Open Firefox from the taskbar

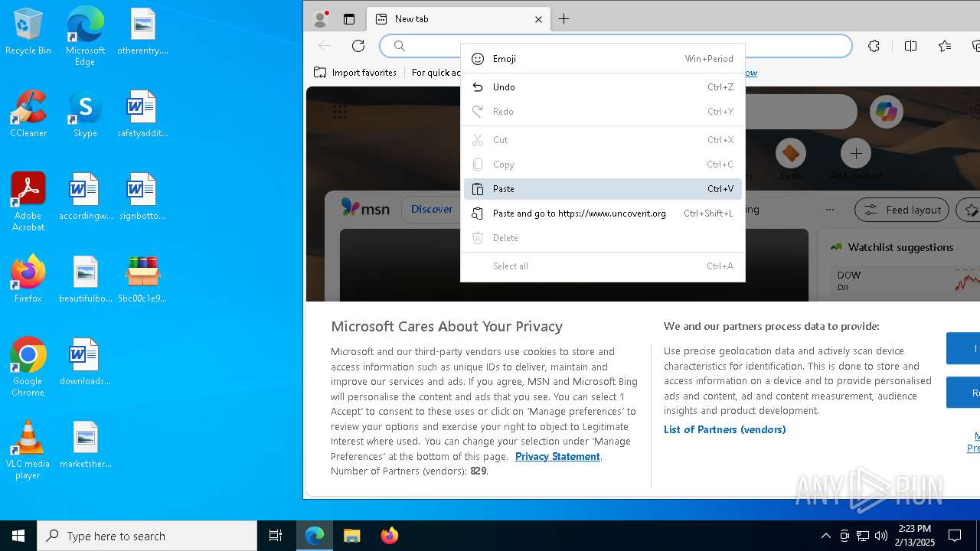point(389,536)
